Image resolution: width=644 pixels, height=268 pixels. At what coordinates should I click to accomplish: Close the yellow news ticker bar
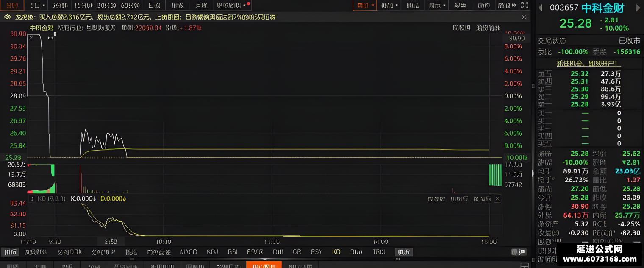click(x=525, y=17)
